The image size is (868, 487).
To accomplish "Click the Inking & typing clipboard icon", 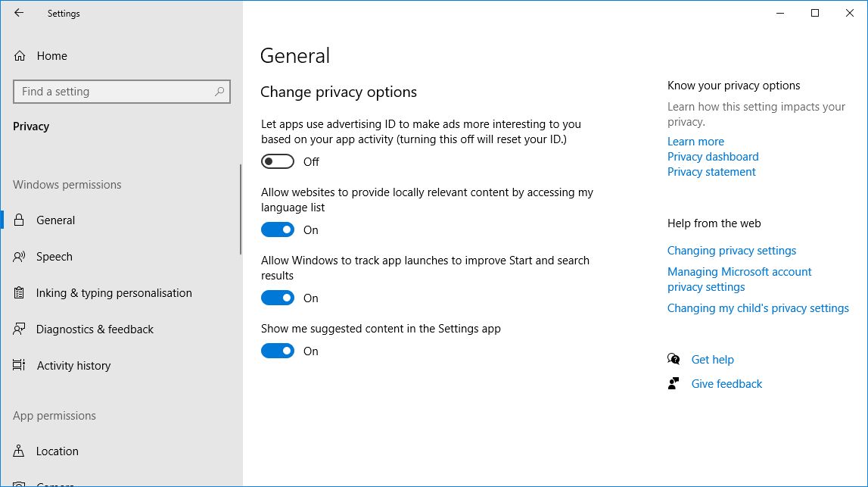I will (19, 292).
